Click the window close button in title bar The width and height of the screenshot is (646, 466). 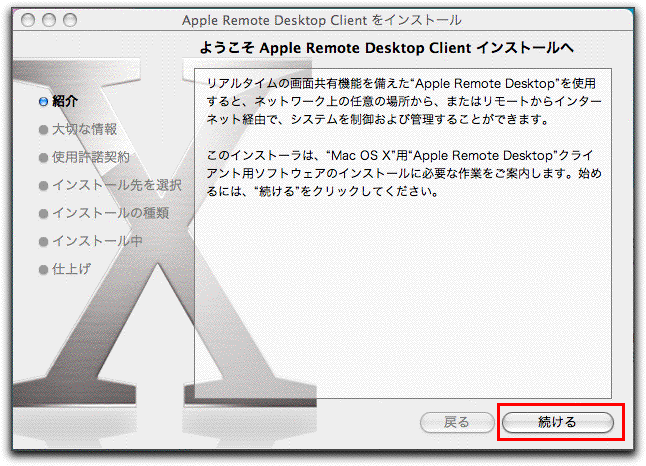pos(28,20)
